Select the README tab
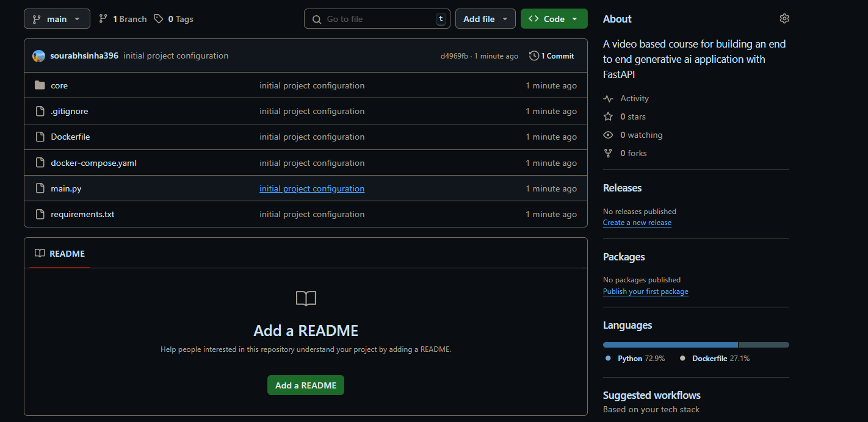 click(x=60, y=254)
